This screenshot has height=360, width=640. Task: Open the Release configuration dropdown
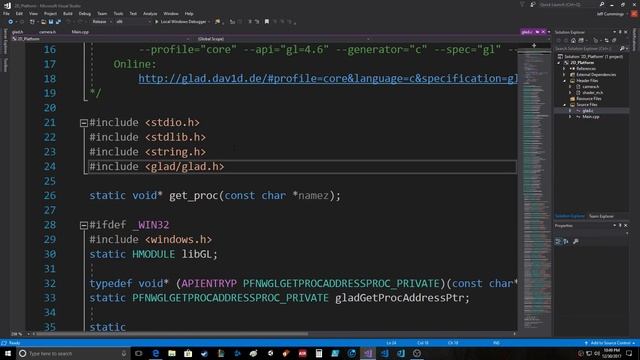pos(101,22)
